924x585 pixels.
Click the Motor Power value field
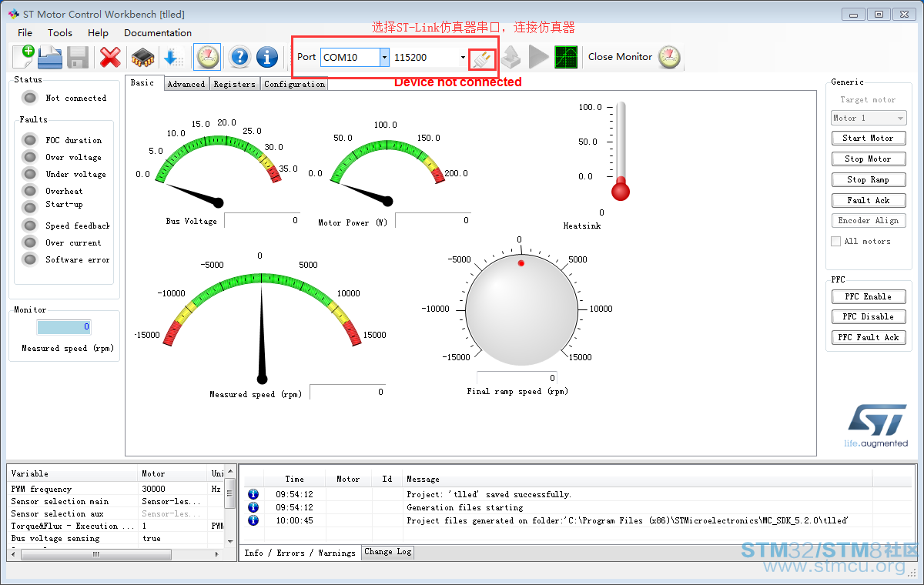tap(433, 220)
